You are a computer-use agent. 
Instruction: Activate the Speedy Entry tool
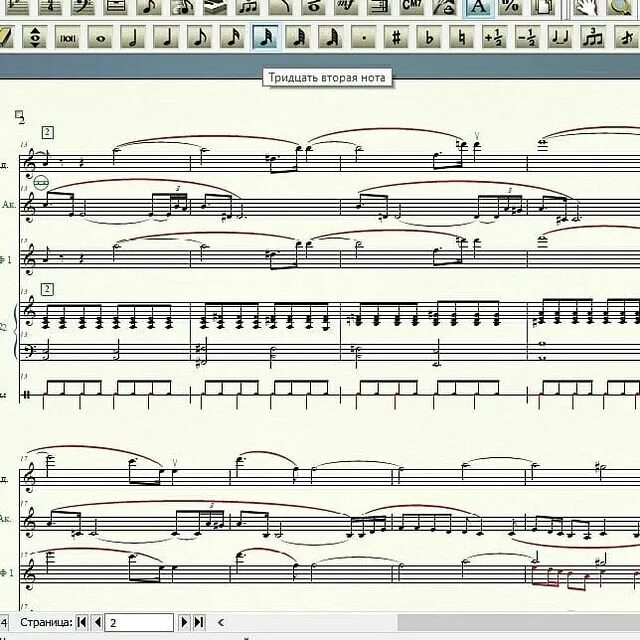182,7
